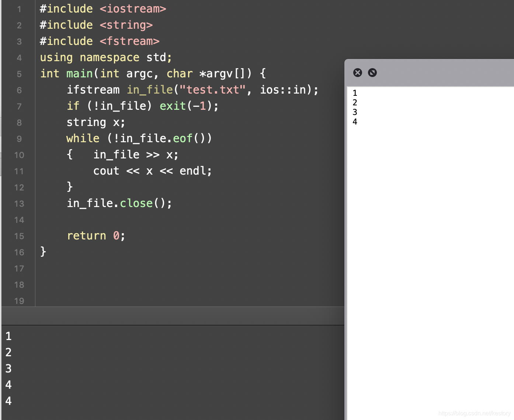Click the 'cout << x << endl;' statement
Screen dimensions: 514x420
pyautogui.click(x=153, y=171)
